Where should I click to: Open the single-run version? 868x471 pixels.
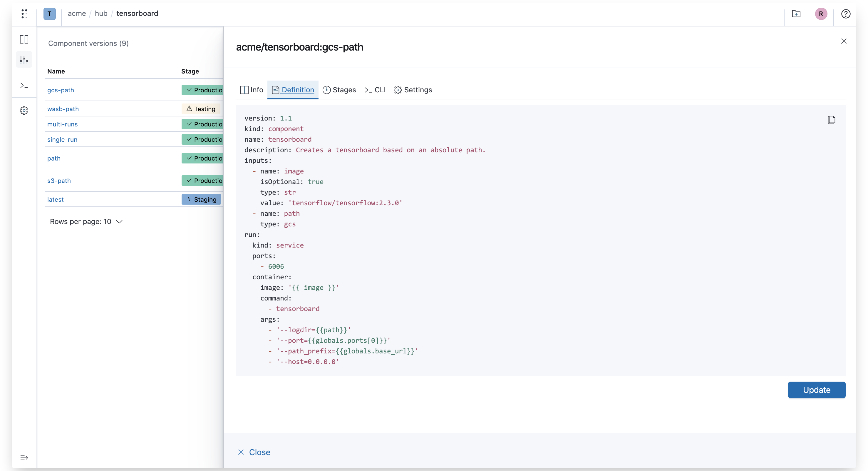click(62, 139)
